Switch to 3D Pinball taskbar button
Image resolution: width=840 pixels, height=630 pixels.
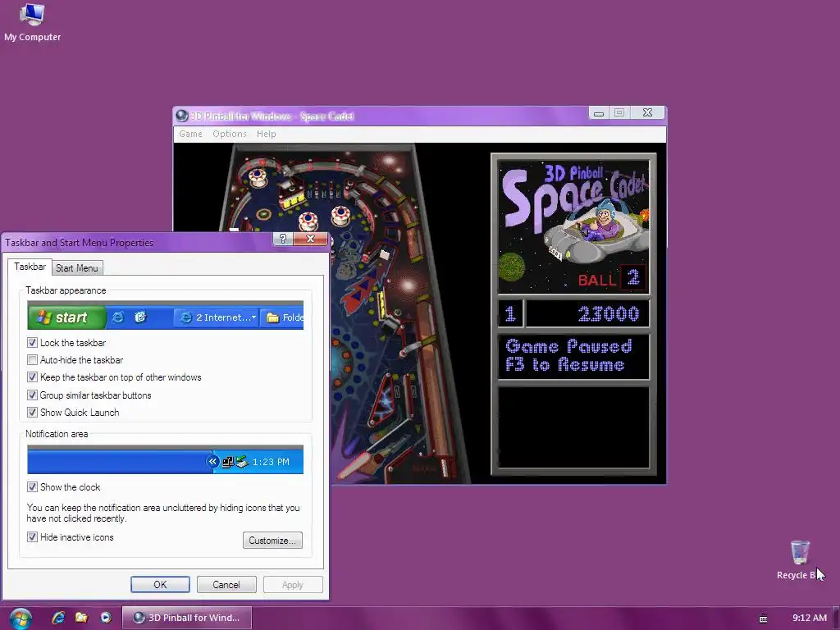point(187,618)
